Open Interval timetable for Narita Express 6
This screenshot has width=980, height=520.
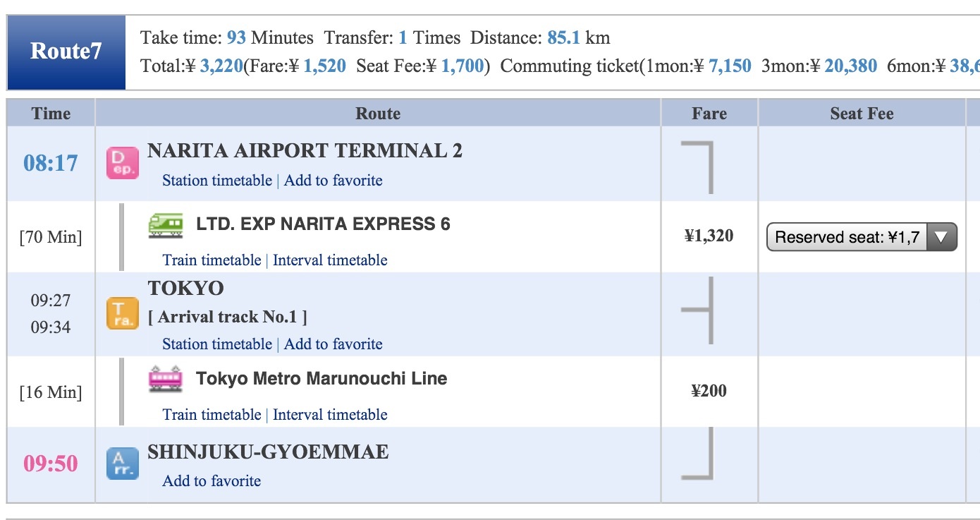click(330, 260)
